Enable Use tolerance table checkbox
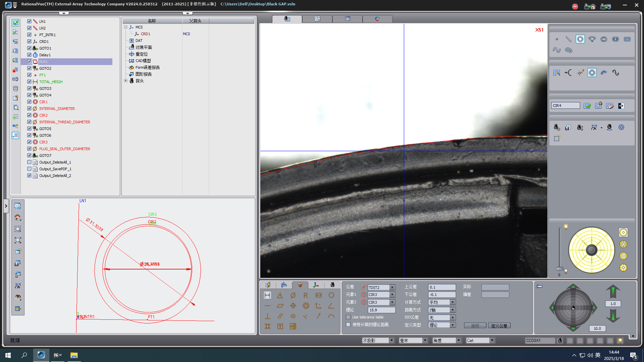This screenshot has width=644, height=362. coord(348,317)
